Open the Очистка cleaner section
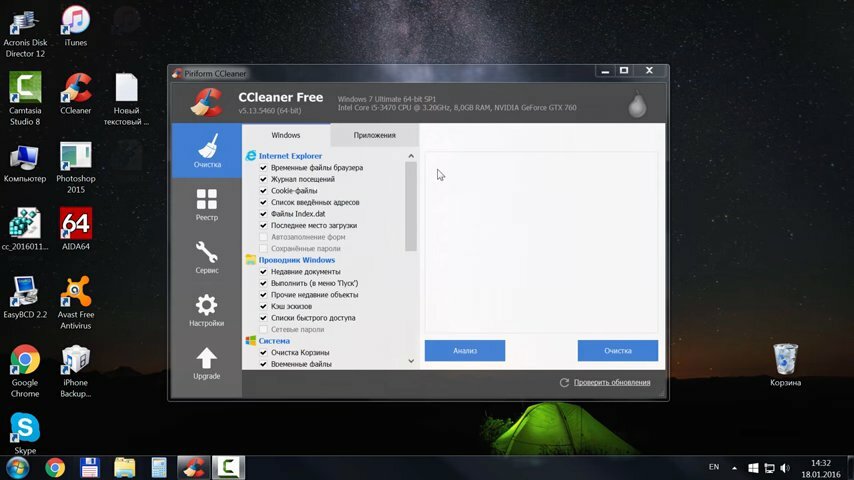Image resolution: width=854 pixels, height=480 pixels. 207,150
